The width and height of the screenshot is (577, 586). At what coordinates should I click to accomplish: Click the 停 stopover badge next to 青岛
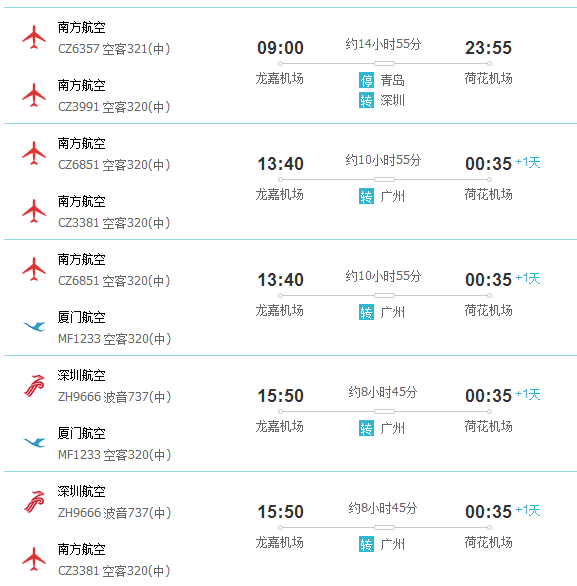(366, 80)
